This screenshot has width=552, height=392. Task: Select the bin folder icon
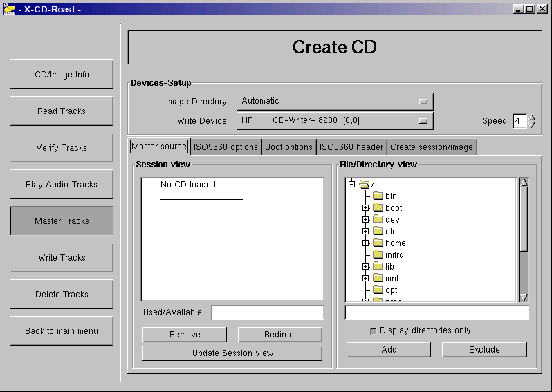378,196
